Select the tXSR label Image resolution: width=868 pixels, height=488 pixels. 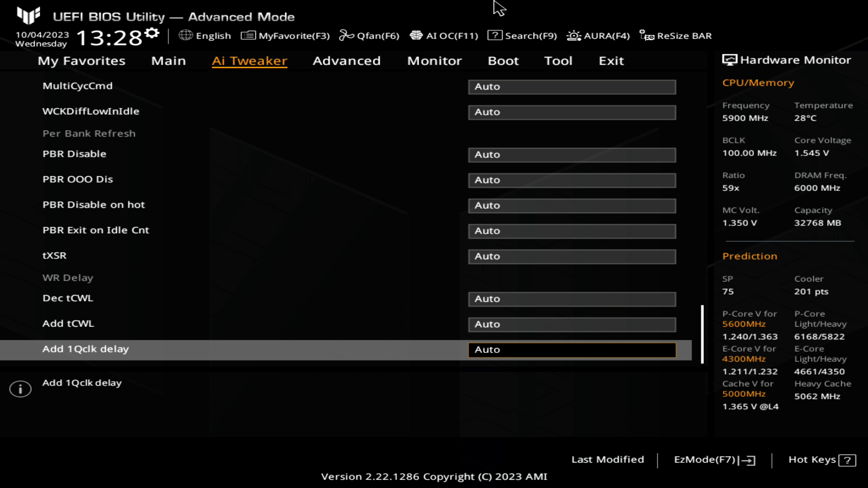tap(54, 255)
